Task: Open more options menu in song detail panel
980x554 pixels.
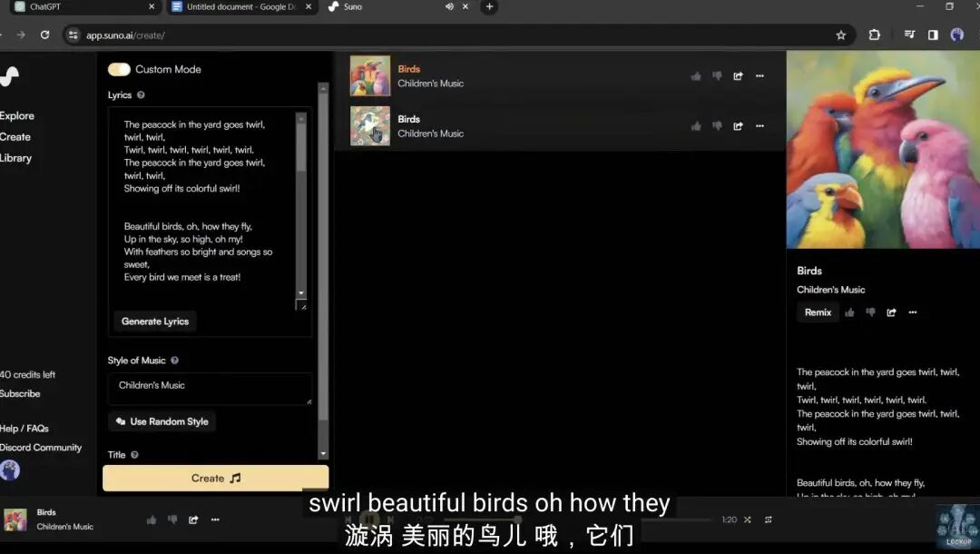Action: [913, 312]
